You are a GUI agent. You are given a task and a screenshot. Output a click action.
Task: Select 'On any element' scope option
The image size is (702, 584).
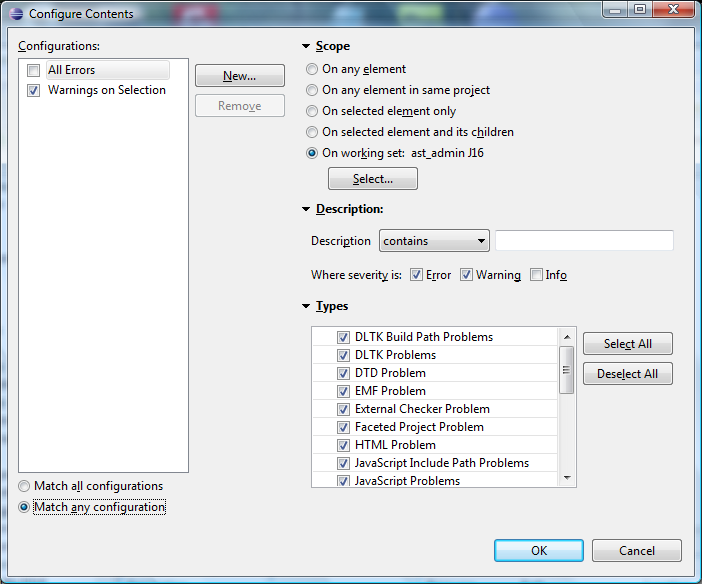(x=312, y=70)
